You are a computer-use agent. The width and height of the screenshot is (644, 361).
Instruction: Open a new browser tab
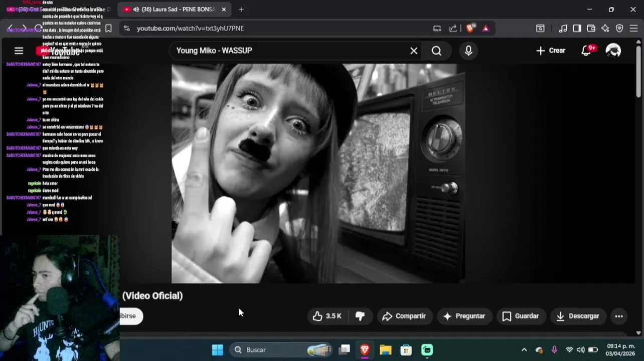pyautogui.click(x=241, y=9)
